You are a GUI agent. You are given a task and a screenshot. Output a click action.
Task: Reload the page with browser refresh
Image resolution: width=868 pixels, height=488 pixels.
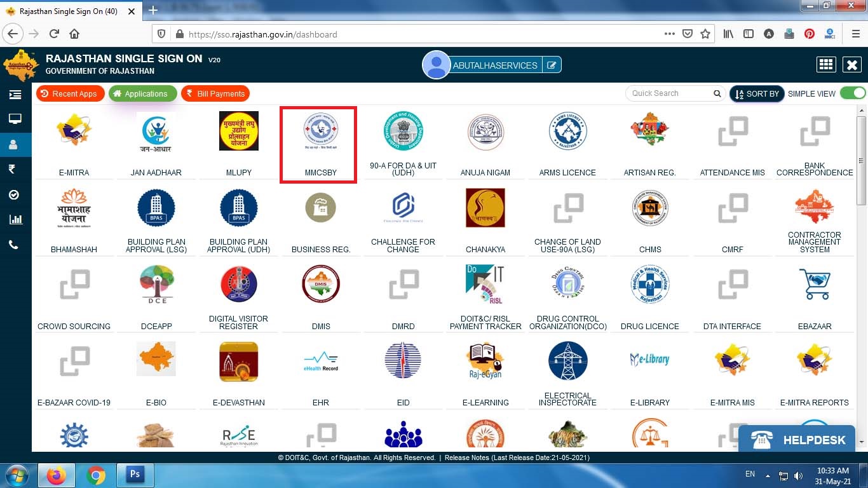[54, 34]
